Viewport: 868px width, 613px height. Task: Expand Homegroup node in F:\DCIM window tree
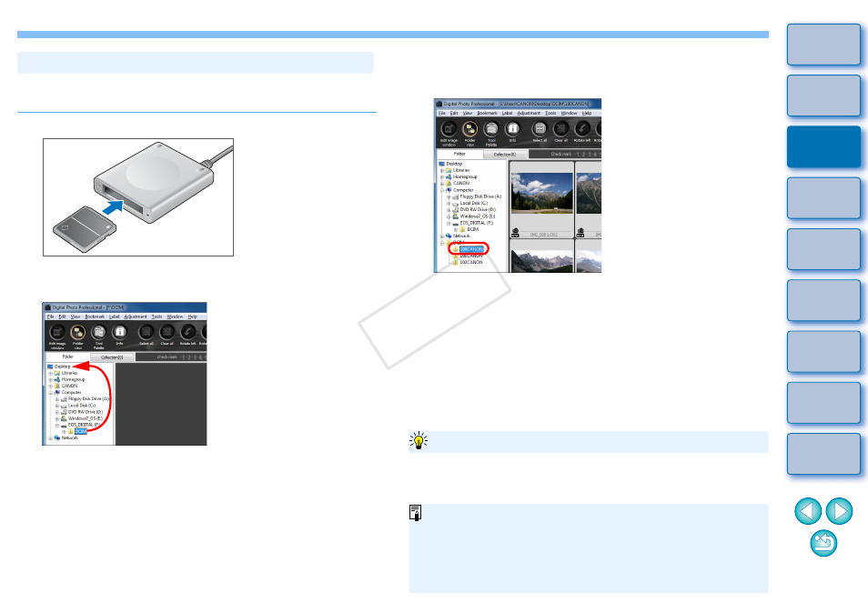[x=50, y=380]
